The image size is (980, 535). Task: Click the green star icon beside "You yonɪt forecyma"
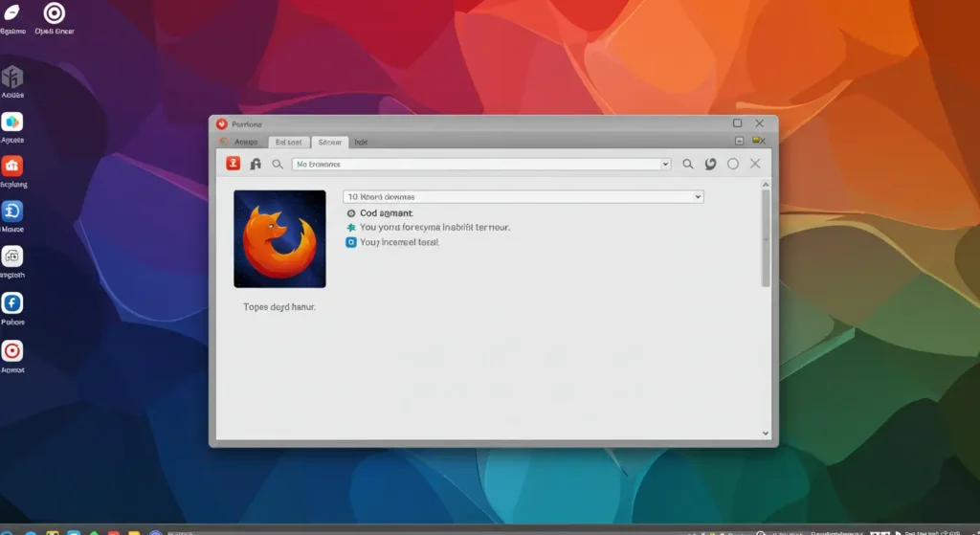point(351,228)
